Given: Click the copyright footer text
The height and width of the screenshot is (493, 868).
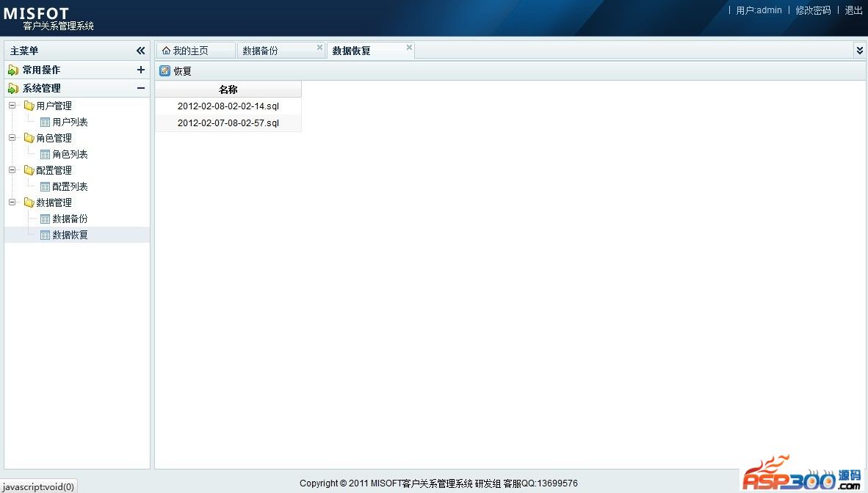Looking at the screenshot, I should [x=438, y=483].
